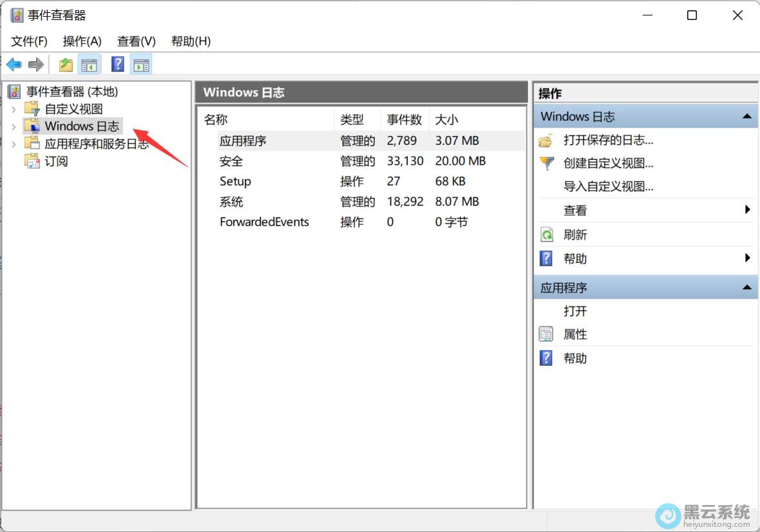Select the 安全 log in the list
Image resolution: width=760 pixels, height=532 pixels.
point(231,161)
